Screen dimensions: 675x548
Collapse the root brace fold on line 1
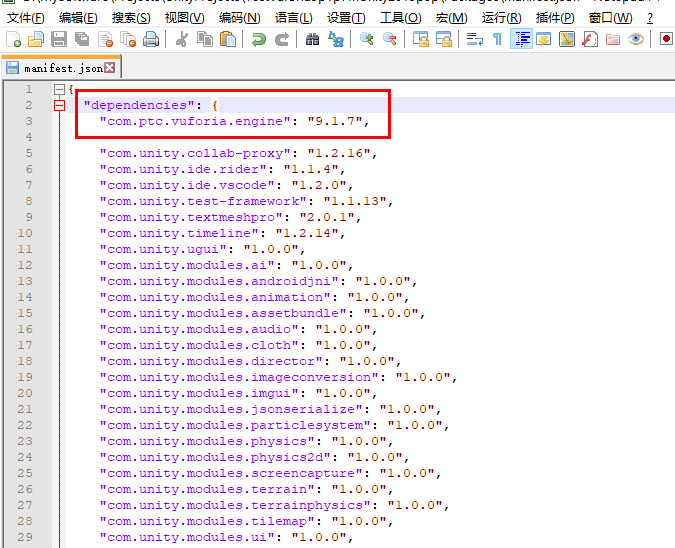[59, 90]
